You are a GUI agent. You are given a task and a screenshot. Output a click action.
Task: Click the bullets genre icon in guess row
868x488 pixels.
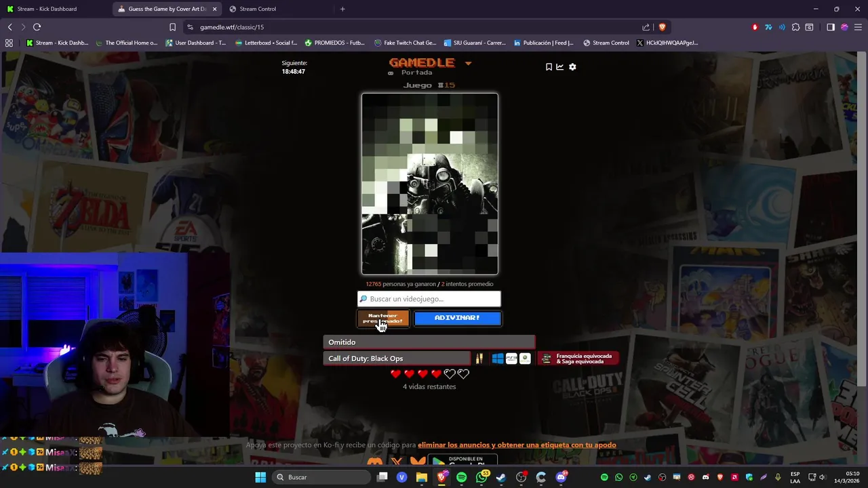coord(479,359)
